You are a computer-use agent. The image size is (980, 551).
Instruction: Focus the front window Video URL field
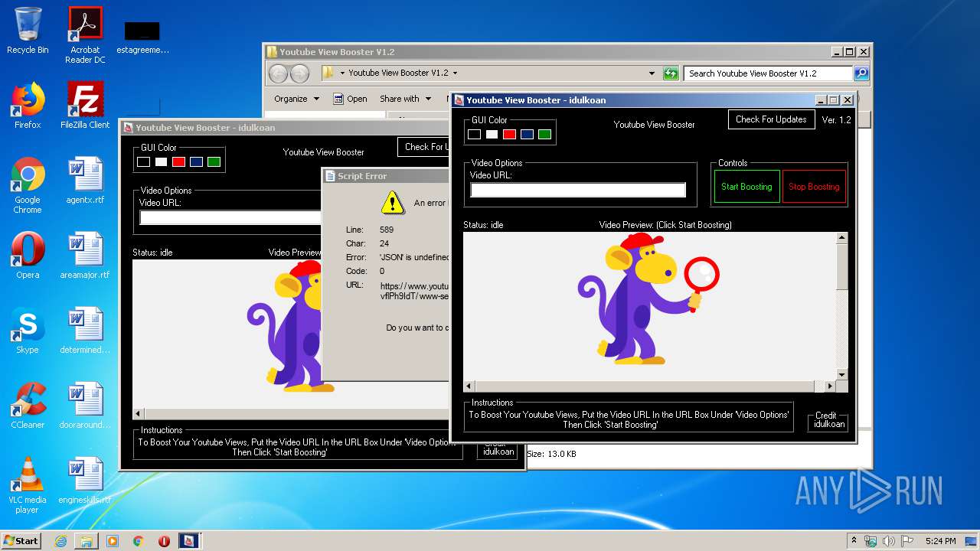coord(578,190)
